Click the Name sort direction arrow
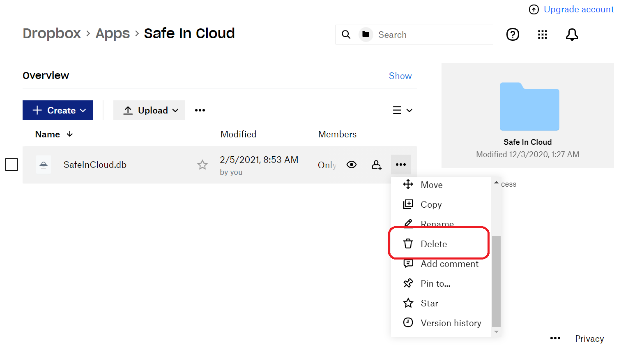644x350 pixels. coord(70,134)
